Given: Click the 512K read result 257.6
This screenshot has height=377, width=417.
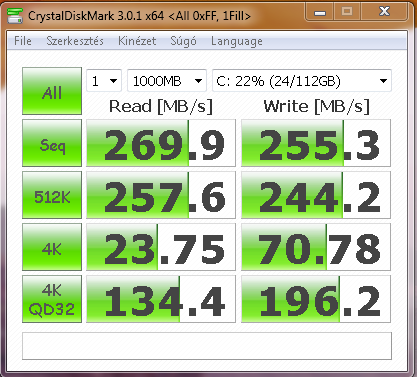Looking at the screenshot, I should click(x=161, y=195).
